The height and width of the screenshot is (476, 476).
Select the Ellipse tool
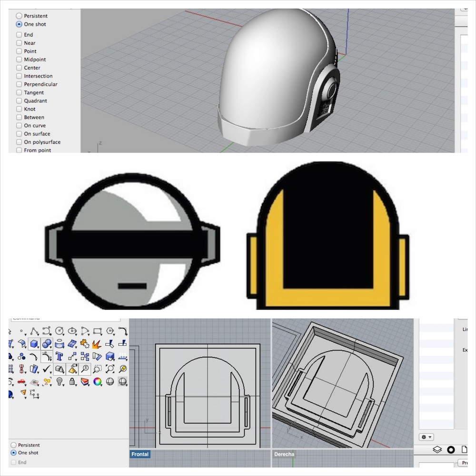click(72, 331)
